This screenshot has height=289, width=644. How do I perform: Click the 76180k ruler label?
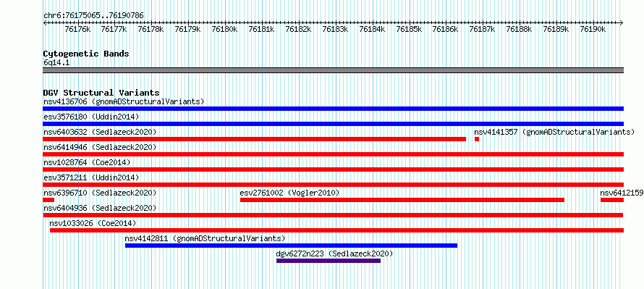coord(224,29)
